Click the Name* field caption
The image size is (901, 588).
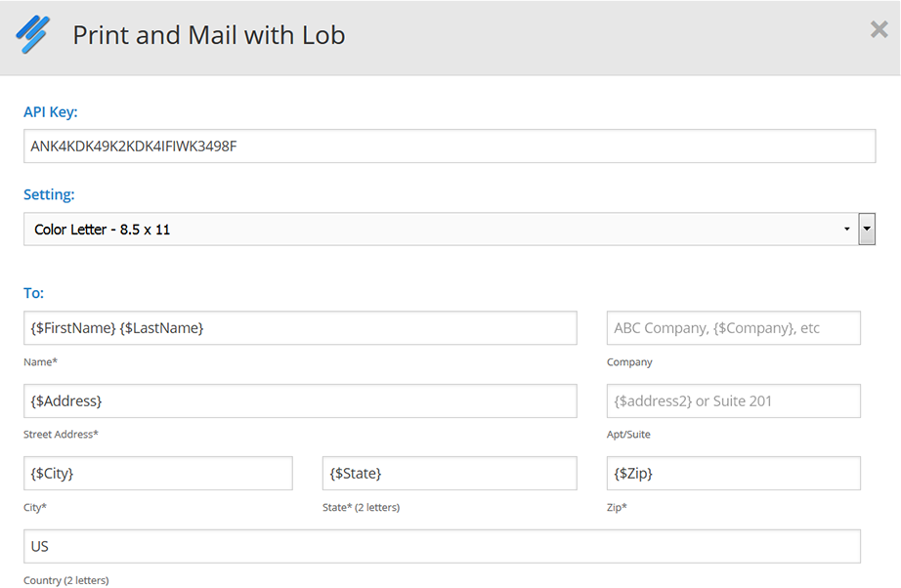tap(41, 362)
